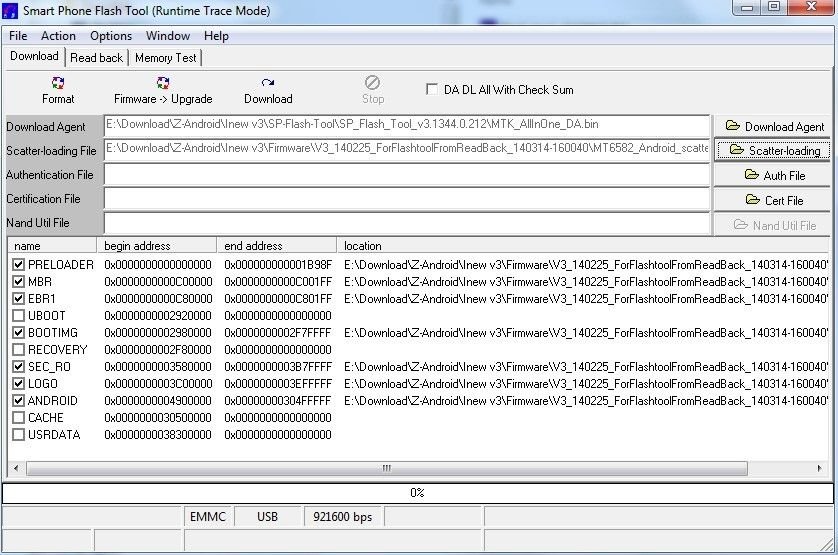Check the UBOOT partition
The height and width of the screenshot is (555, 838).
(x=19, y=315)
